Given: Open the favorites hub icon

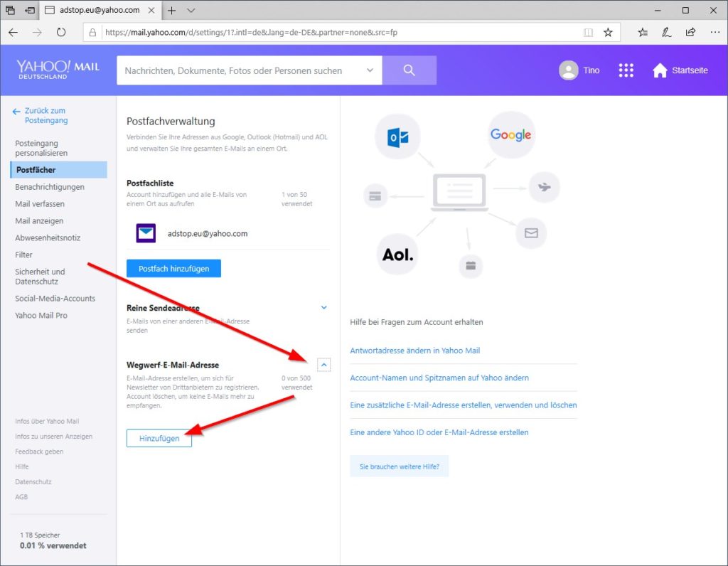Looking at the screenshot, I should coord(643,33).
